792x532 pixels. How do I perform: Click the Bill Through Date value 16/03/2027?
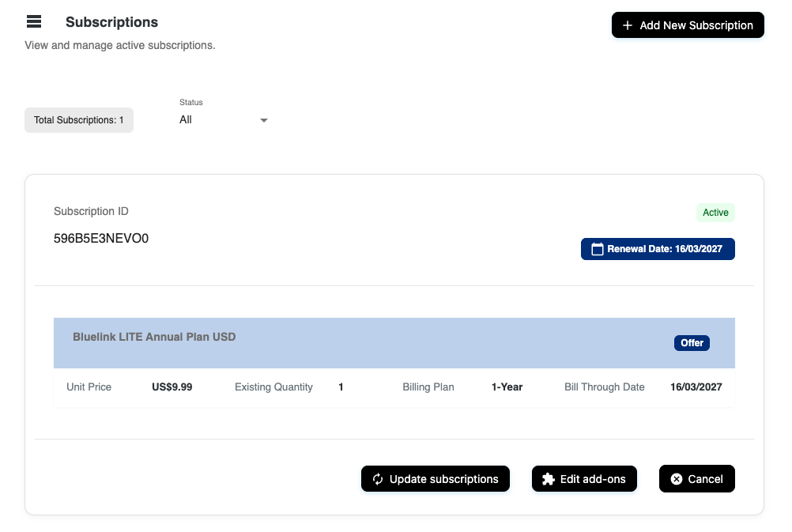(x=696, y=387)
